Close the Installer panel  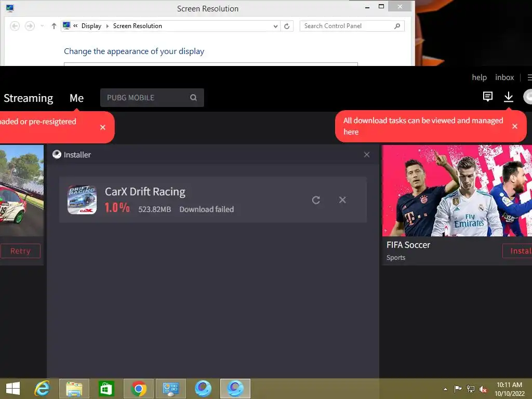pos(367,155)
